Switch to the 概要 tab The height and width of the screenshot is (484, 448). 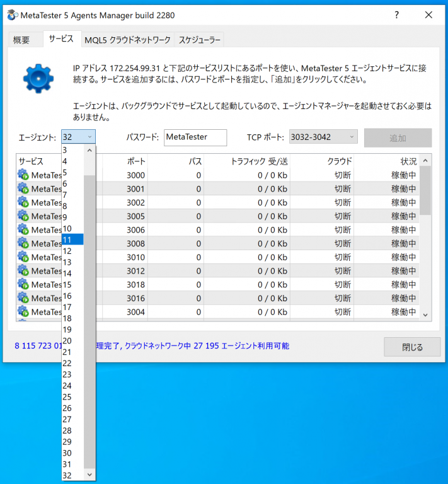(x=21, y=40)
